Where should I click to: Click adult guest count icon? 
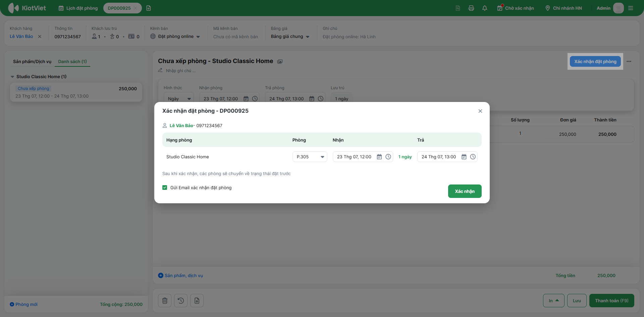[94, 36]
